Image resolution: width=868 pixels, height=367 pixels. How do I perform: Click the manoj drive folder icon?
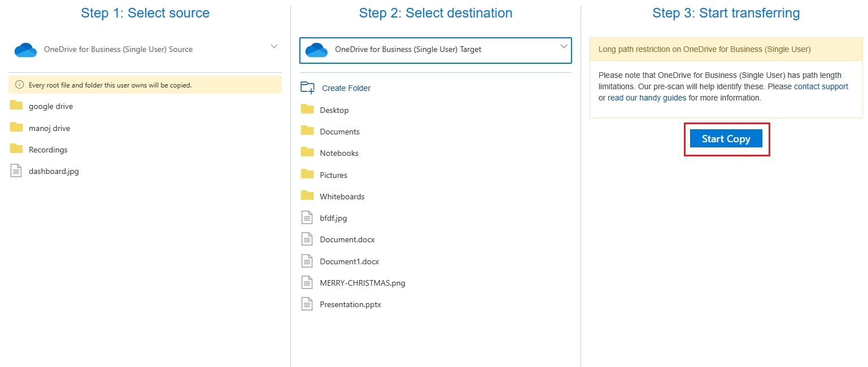pyautogui.click(x=16, y=128)
